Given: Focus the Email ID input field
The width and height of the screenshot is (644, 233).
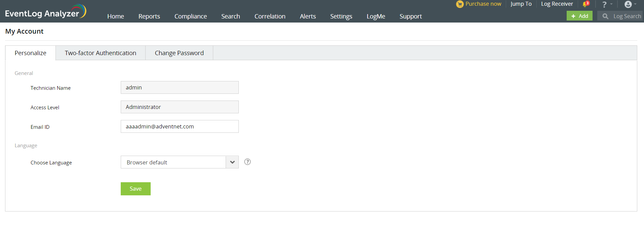Looking at the screenshot, I should coord(180,126).
